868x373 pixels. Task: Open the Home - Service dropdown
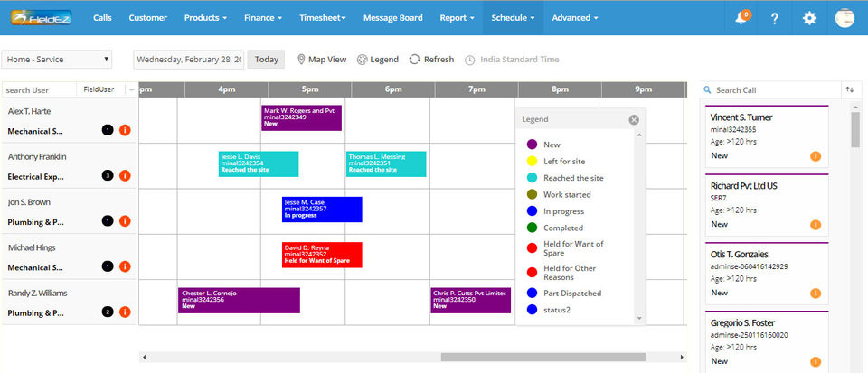pyautogui.click(x=57, y=60)
